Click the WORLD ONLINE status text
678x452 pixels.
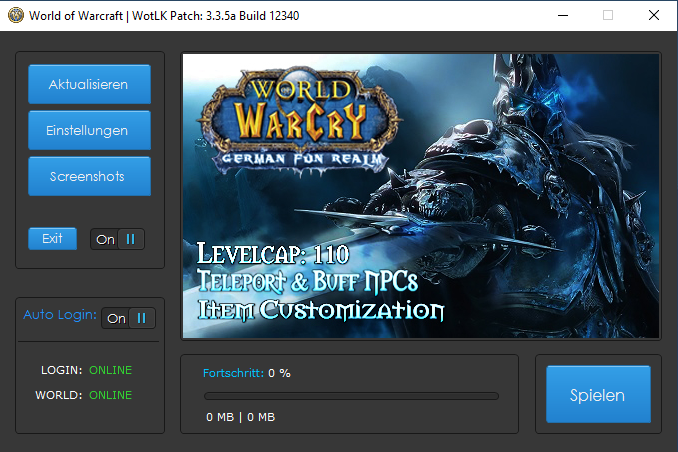pos(83,395)
